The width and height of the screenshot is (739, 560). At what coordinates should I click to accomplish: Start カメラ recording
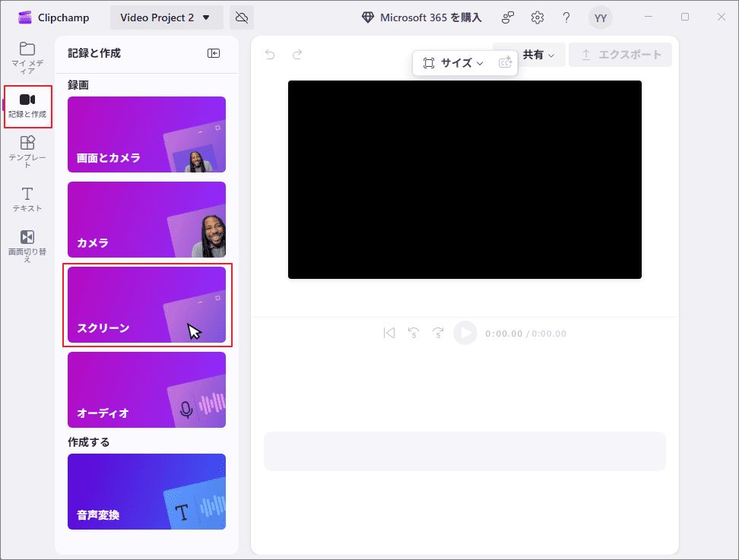(147, 220)
